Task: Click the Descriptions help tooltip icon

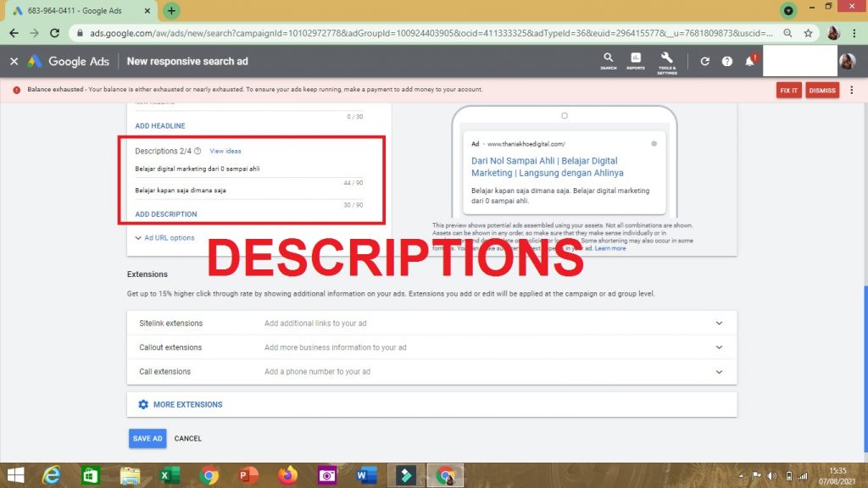Action: (x=198, y=152)
